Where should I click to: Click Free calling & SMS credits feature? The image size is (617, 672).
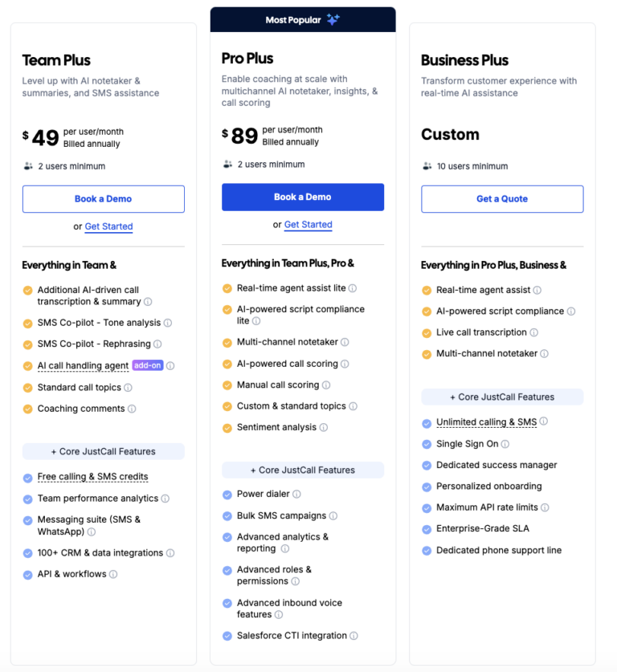92,476
